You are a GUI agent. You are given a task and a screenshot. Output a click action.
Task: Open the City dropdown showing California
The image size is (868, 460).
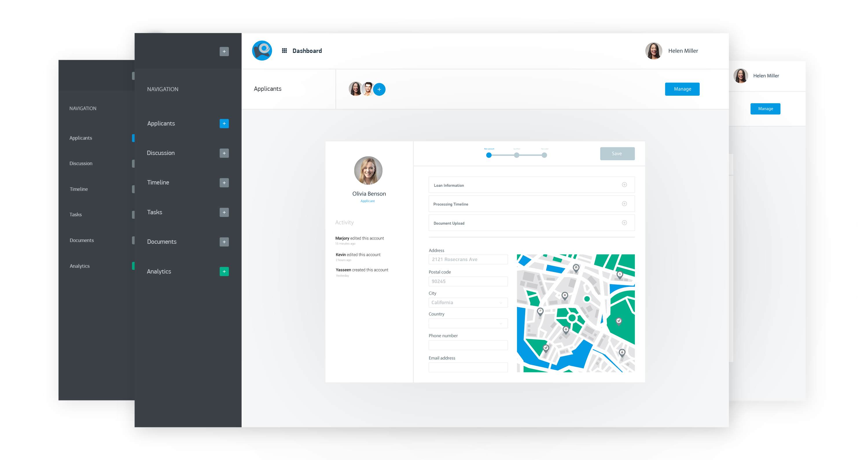(x=468, y=302)
